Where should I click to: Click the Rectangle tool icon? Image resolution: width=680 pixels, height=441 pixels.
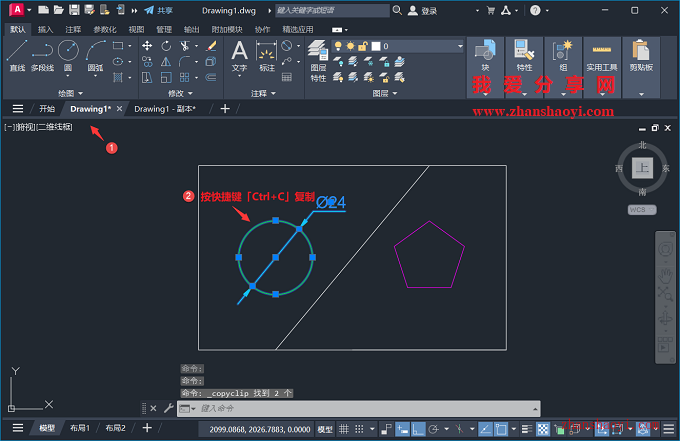[118, 46]
